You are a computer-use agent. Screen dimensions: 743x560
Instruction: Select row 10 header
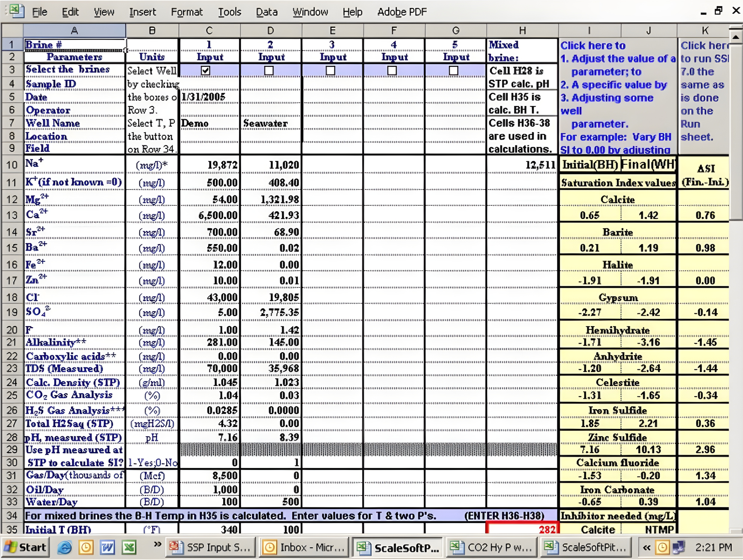tap(12, 165)
